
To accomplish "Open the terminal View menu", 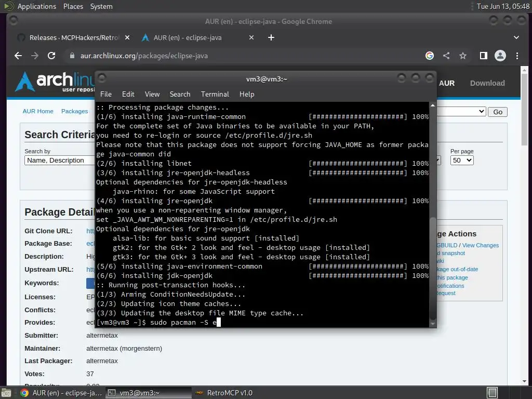I will [152, 95].
